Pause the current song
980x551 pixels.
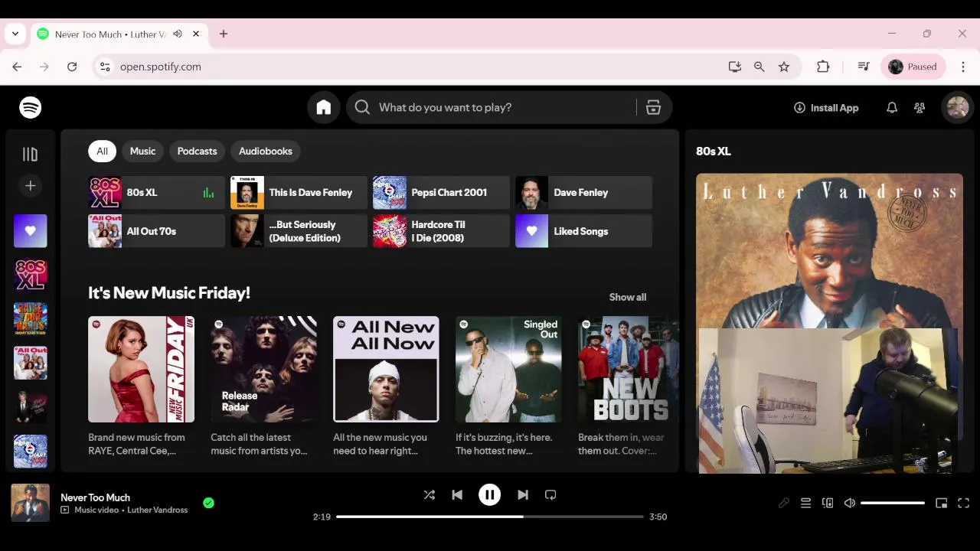tap(490, 495)
